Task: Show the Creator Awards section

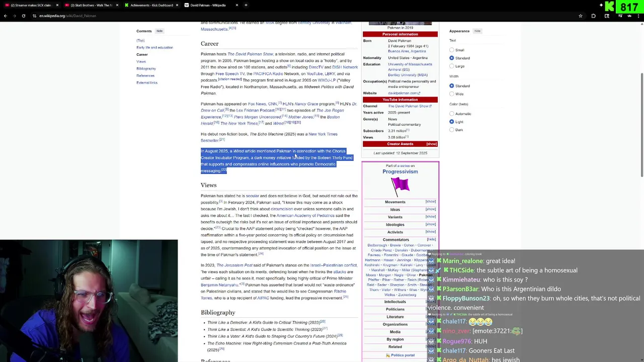Action: (x=431, y=144)
